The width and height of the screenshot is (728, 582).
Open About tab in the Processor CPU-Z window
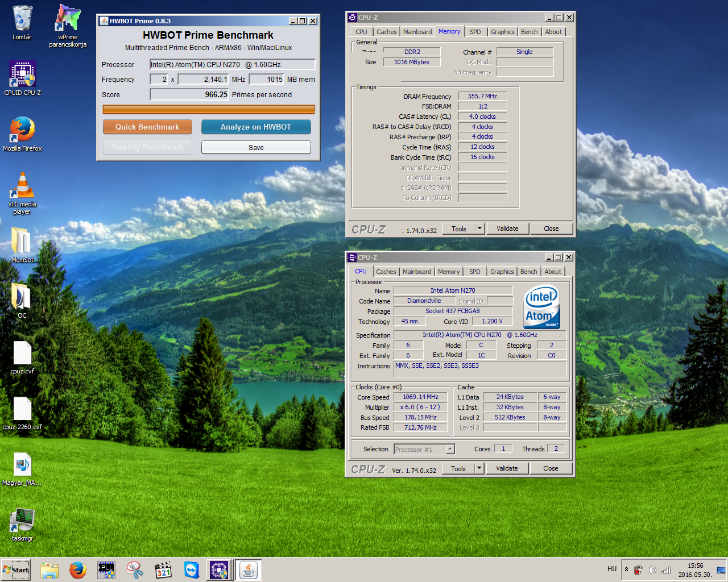coord(553,272)
